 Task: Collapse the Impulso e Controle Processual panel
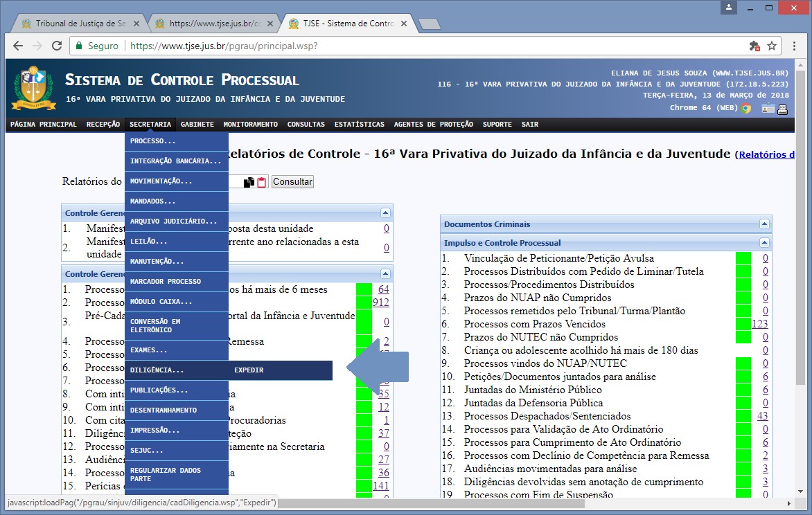764,243
